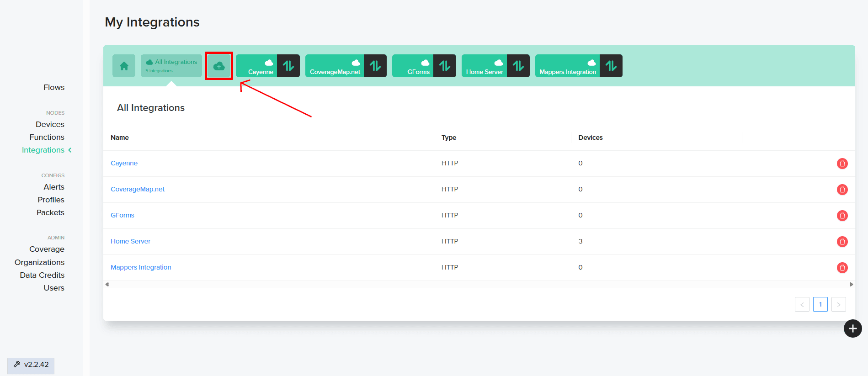Click the All Integrations section heading
Viewport: 868px width, 376px height.
[151, 108]
